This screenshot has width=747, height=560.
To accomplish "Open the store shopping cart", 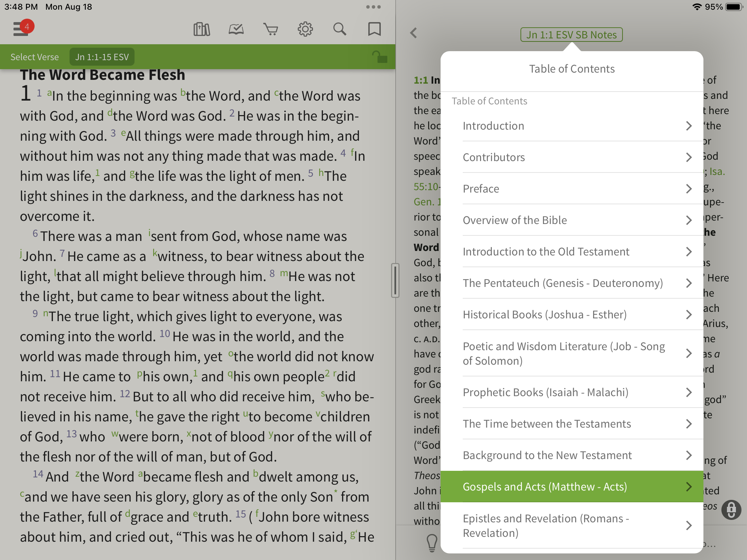I will [x=270, y=29].
